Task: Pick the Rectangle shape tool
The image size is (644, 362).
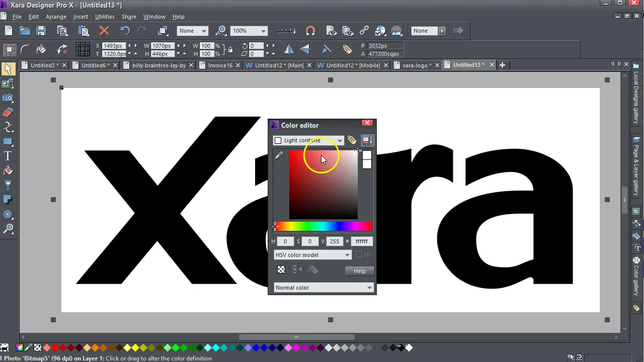Action: tap(8, 142)
